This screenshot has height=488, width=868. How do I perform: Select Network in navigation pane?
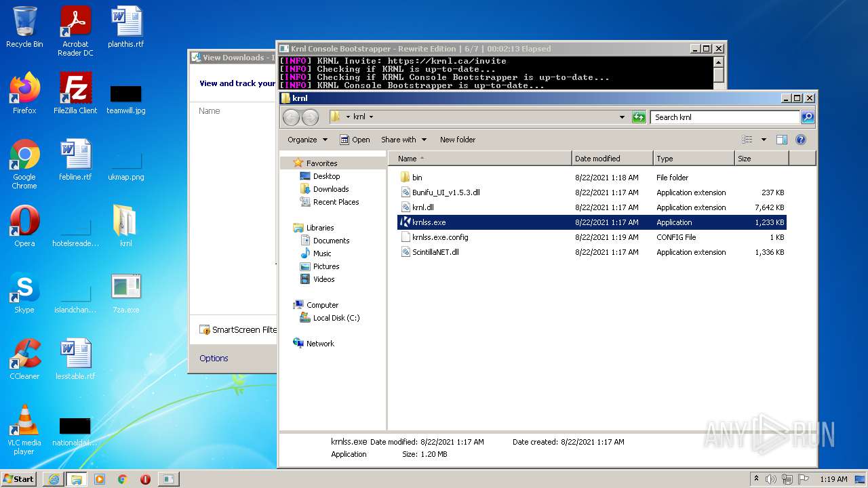click(320, 344)
